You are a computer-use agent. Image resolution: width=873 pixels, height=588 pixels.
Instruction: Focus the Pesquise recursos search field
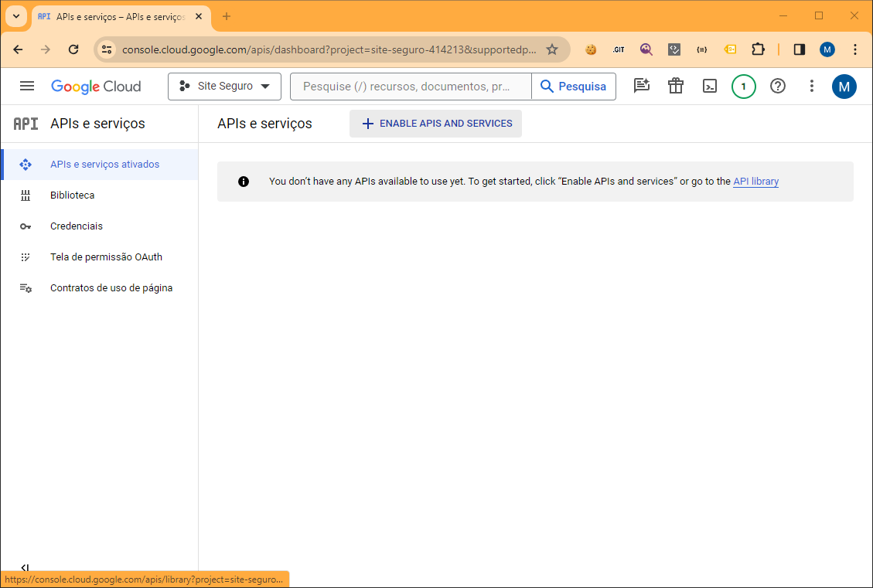pos(411,87)
